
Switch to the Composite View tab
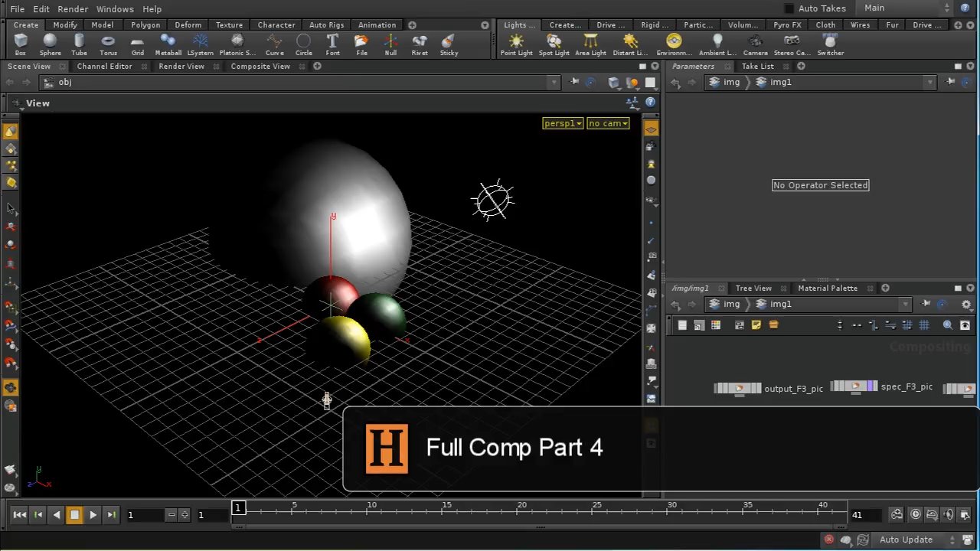260,66
